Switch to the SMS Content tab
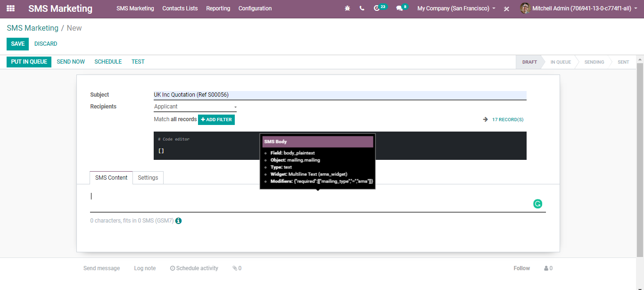Screen dimensions: 644x290 tap(111, 178)
